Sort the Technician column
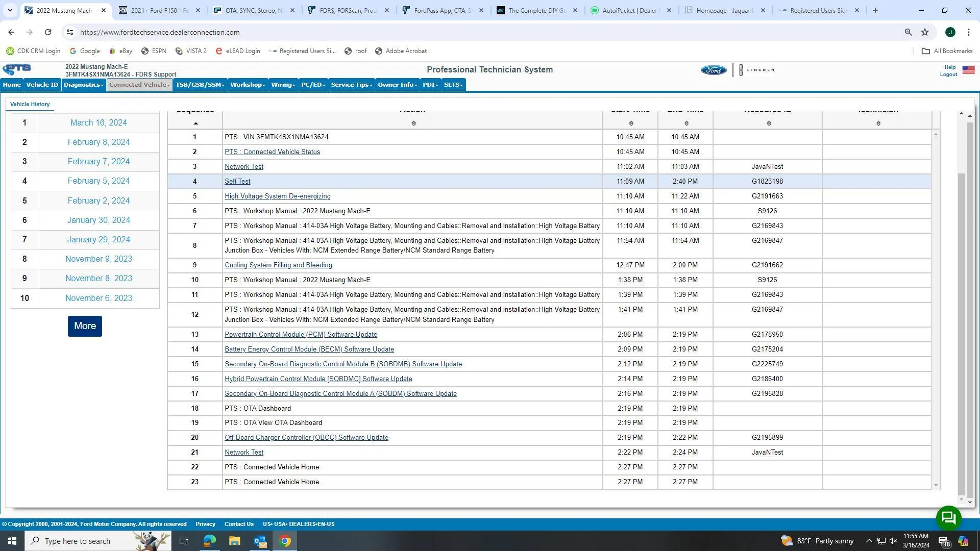 pyautogui.click(x=878, y=123)
